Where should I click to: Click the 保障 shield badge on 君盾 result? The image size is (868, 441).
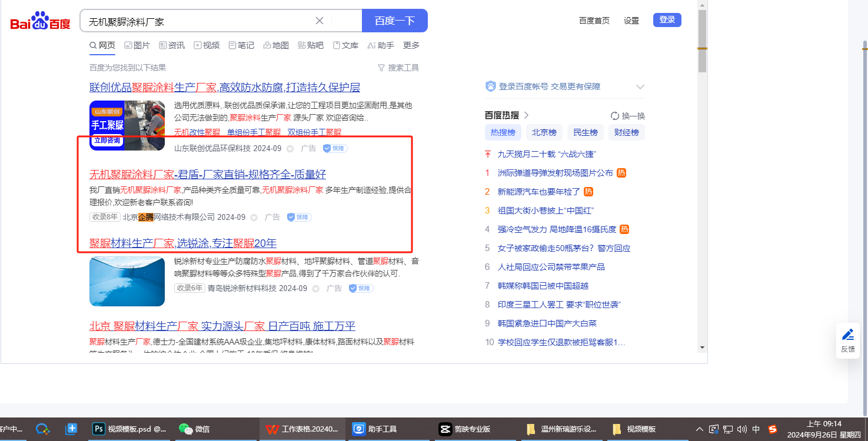(x=300, y=218)
